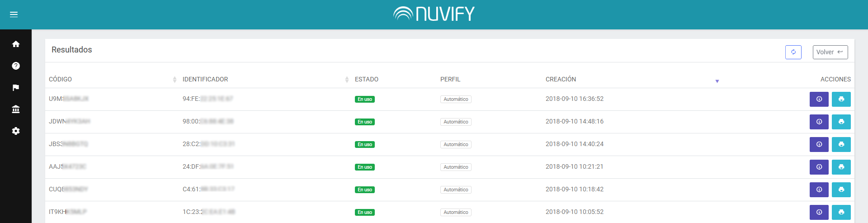Open the help question mark icon

point(16,66)
